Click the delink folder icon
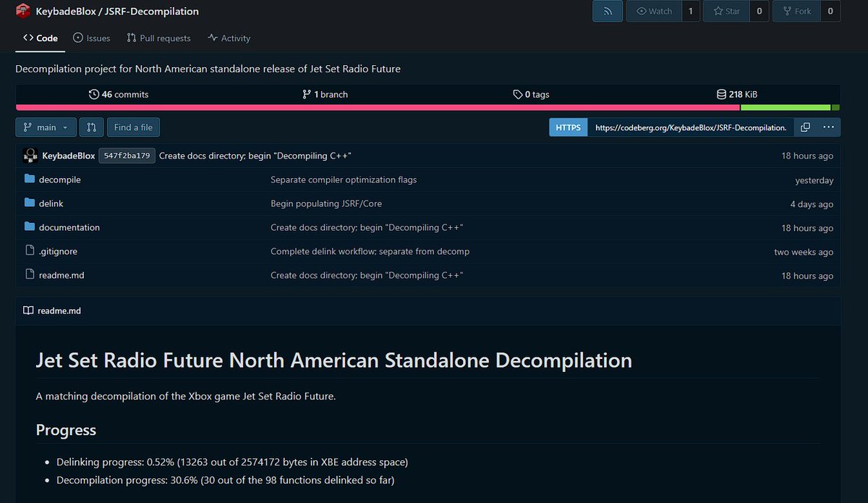 tap(30, 203)
